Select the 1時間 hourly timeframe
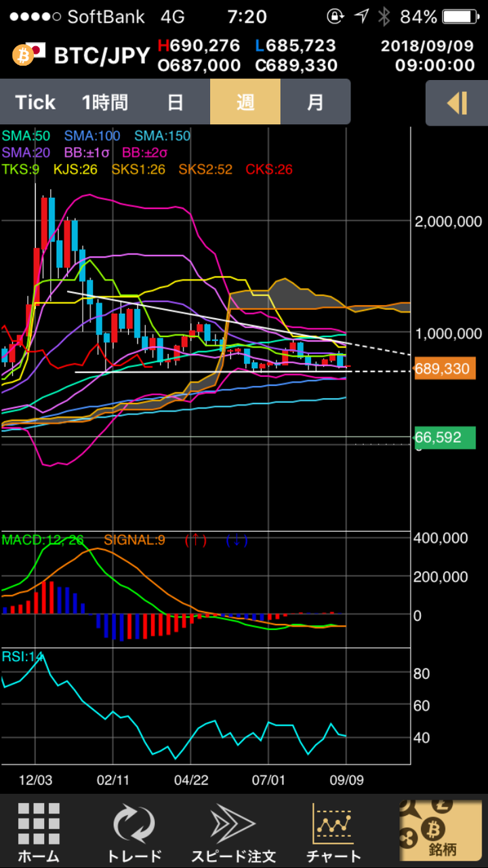488x868 pixels. [x=105, y=102]
